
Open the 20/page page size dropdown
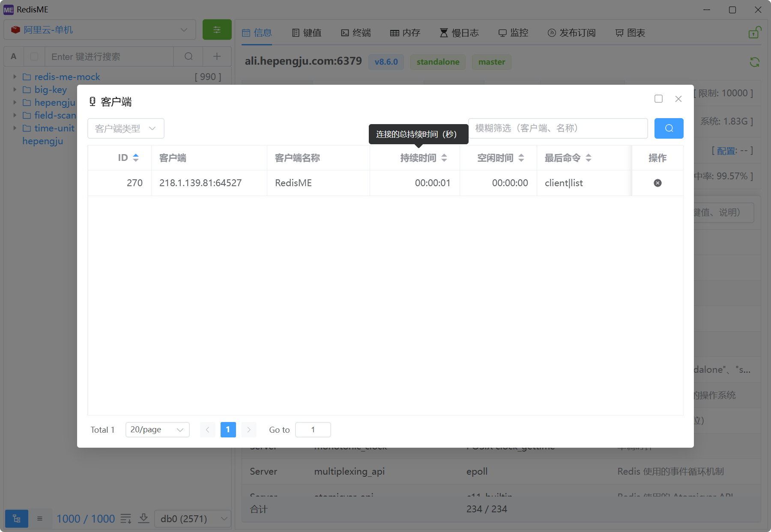coord(157,430)
